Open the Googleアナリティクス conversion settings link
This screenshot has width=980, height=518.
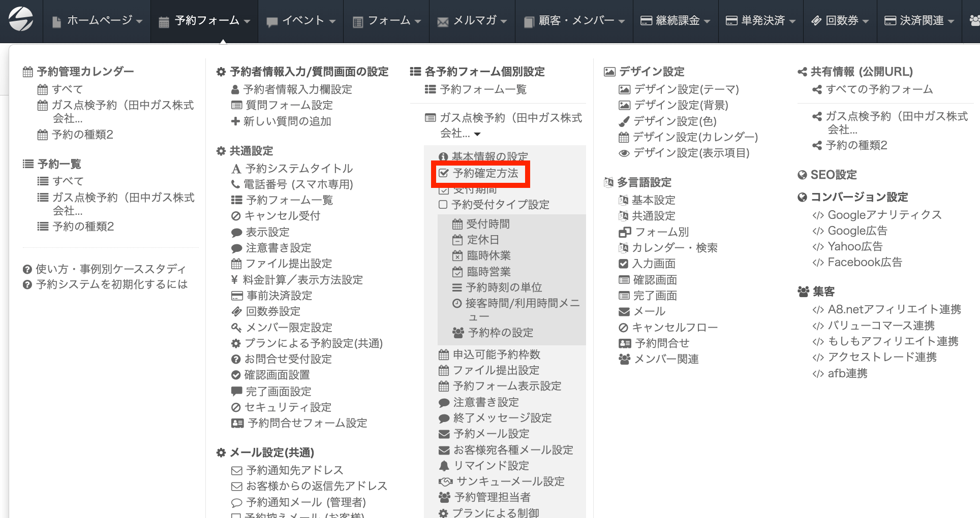[x=884, y=215]
